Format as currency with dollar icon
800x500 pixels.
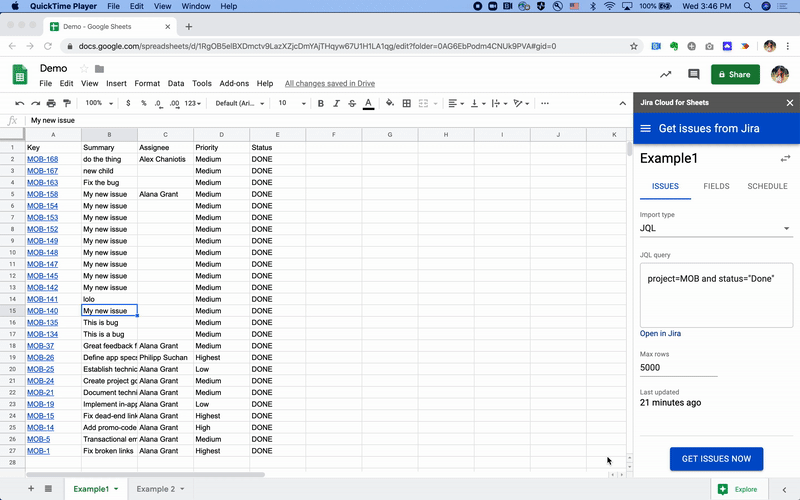coord(128,103)
